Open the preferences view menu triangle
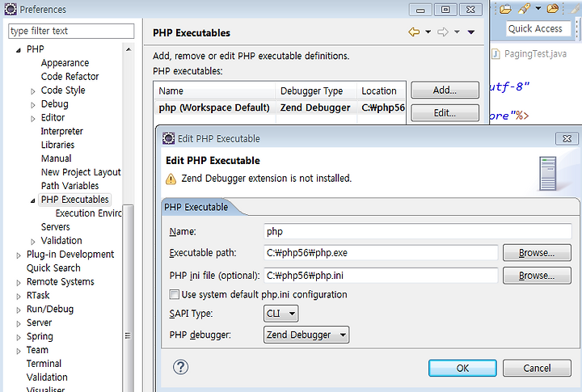This screenshot has height=392, width=582. [x=471, y=32]
